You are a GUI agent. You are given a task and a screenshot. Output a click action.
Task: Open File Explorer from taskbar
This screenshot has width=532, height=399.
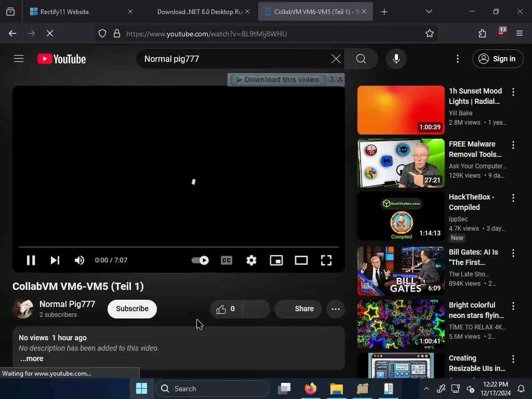pos(336,389)
